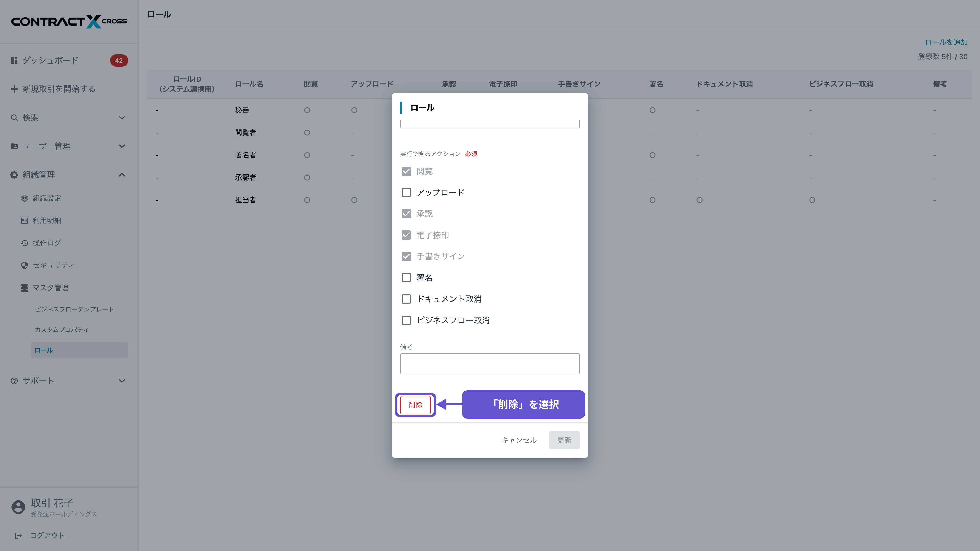Click the セキュリティ shield icon
Screen dimensions: 980x551
click(x=24, y=265)
